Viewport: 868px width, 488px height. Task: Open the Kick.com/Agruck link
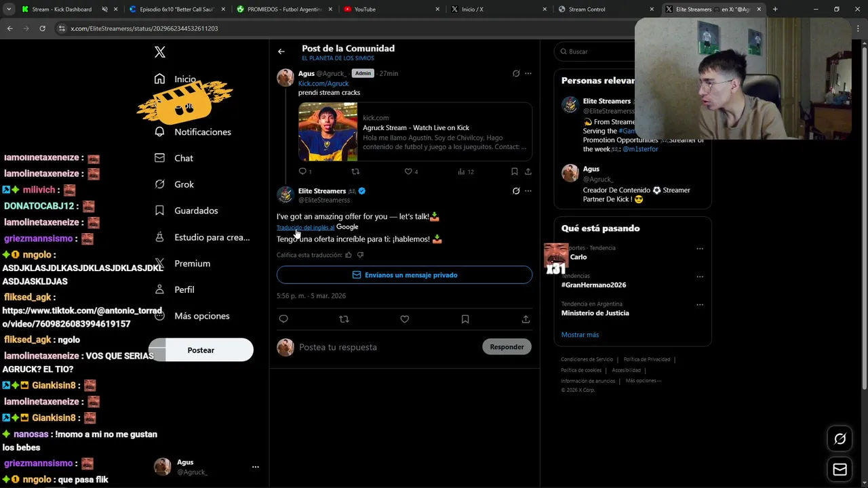click(x=323, y=83)
